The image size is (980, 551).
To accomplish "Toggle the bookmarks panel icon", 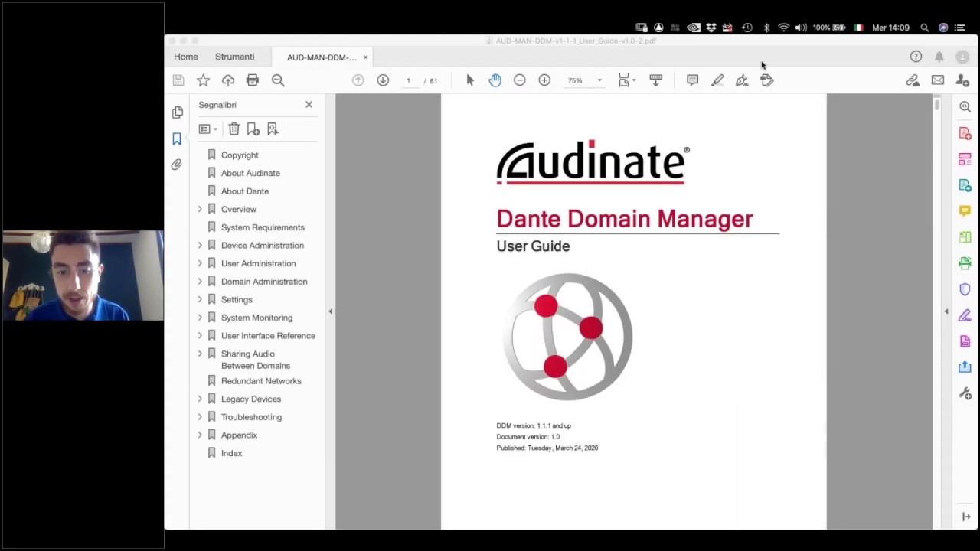I will [x=177, y=139].
